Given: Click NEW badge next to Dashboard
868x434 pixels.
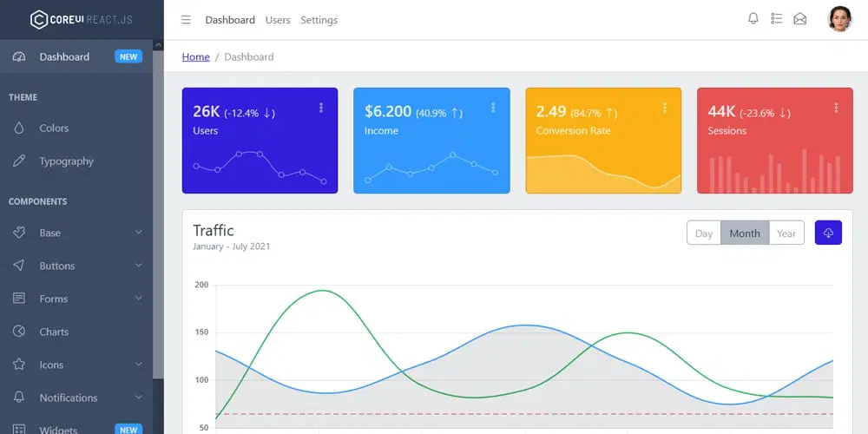Looking at the screenshot, I should click(x=128, y=56).
